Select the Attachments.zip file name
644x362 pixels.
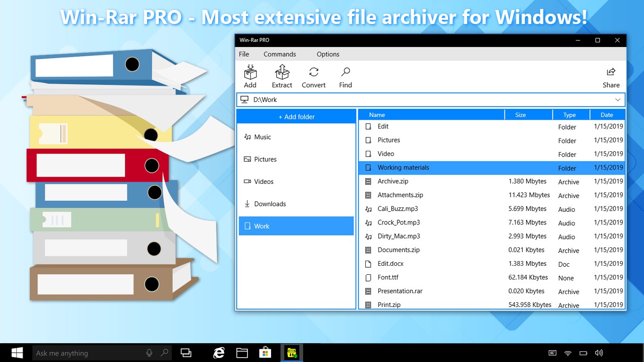pos(400,195)
